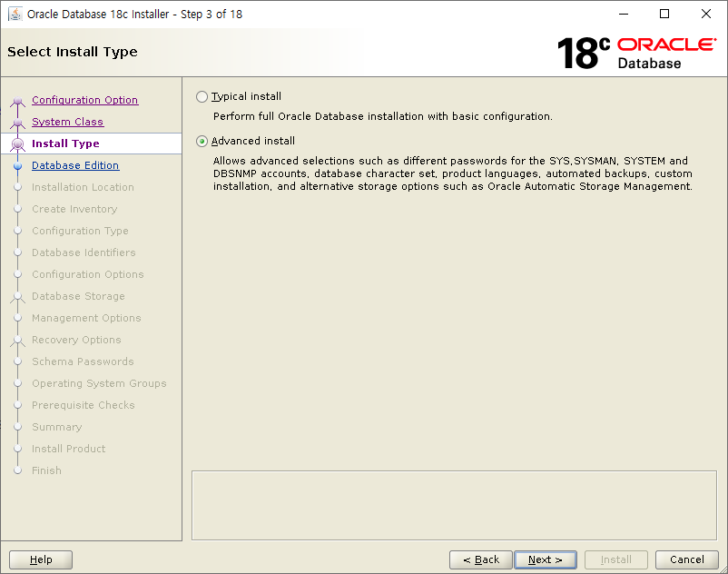
Task: Click the Help button
Action: [41, 559]
